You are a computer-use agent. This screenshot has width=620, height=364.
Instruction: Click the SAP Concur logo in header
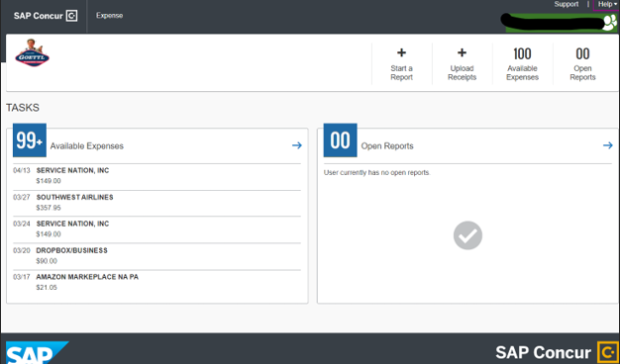[x=46, y=16]
